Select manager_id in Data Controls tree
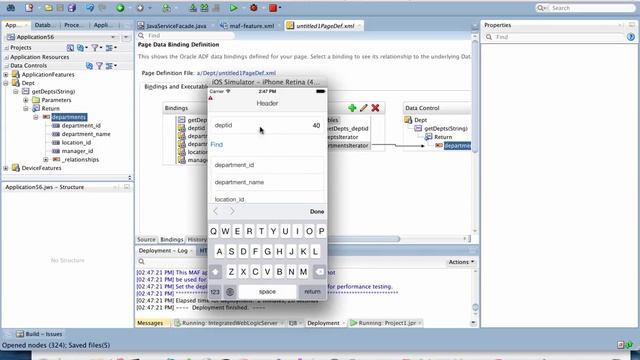This screenshot has width=640, height=360. [77, 151]
